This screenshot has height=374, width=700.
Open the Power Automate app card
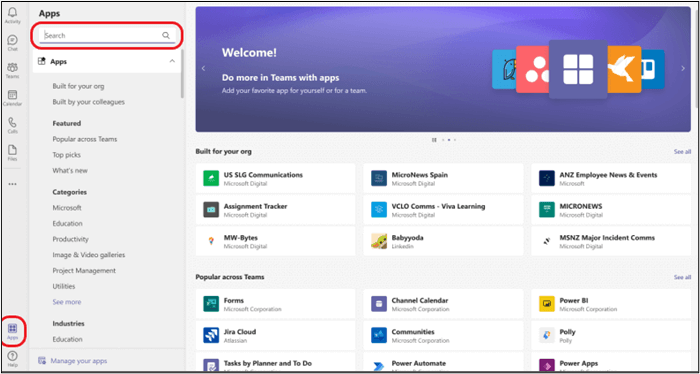pyautogui.click(x=443, y=362)
